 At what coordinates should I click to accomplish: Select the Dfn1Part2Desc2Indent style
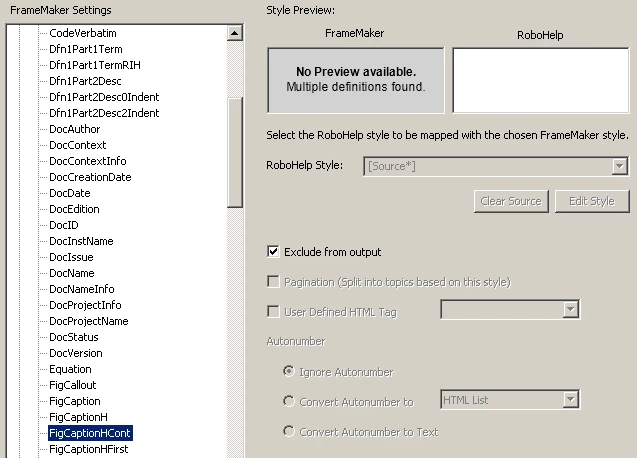[x=104, y=113]
